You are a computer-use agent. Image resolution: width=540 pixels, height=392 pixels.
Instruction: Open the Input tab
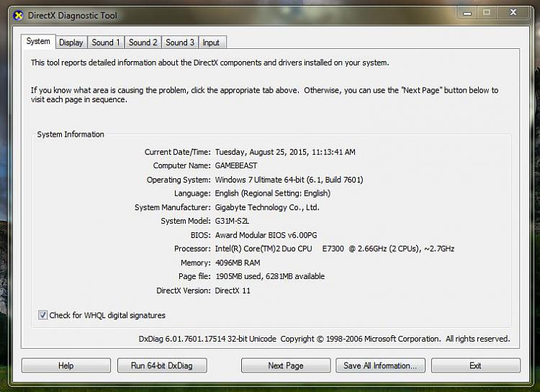click(211, 42)
